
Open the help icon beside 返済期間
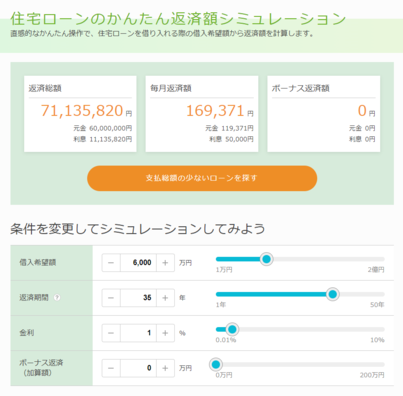57,298
